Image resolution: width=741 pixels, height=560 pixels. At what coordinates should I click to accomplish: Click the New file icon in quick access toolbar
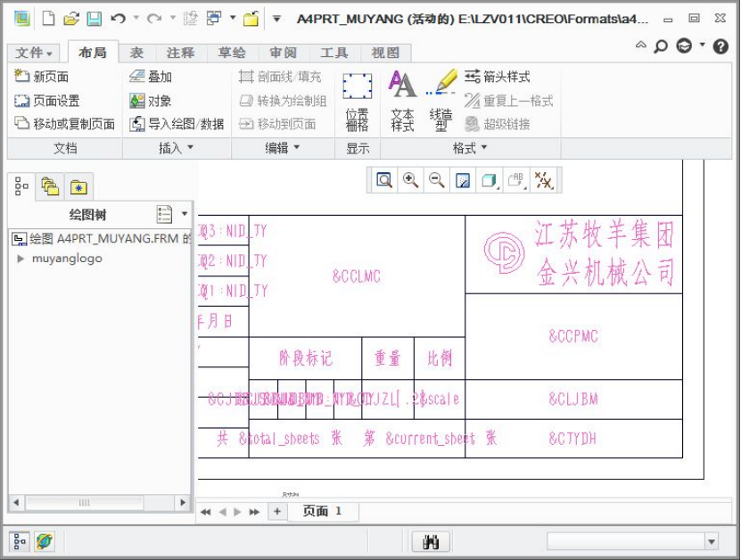48,19
